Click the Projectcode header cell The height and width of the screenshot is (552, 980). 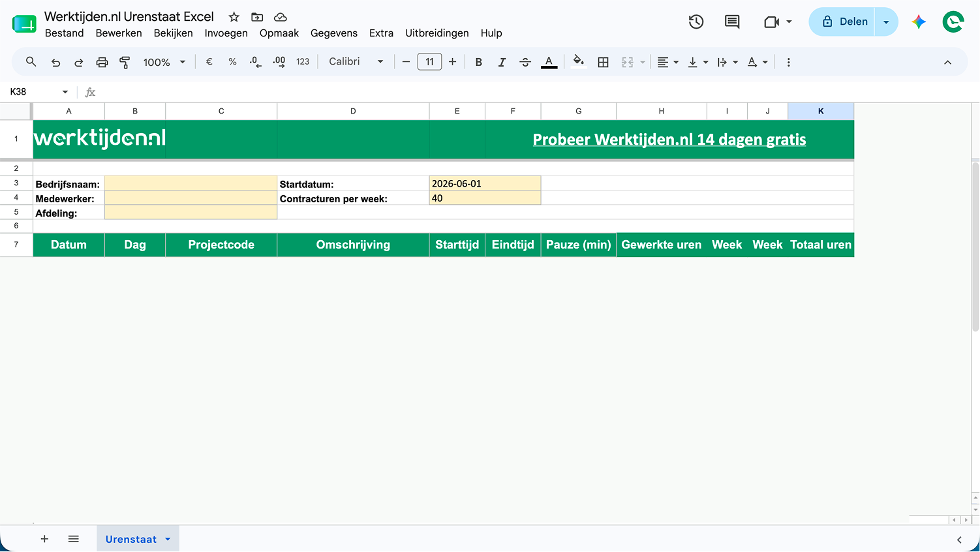pos(221,245)
